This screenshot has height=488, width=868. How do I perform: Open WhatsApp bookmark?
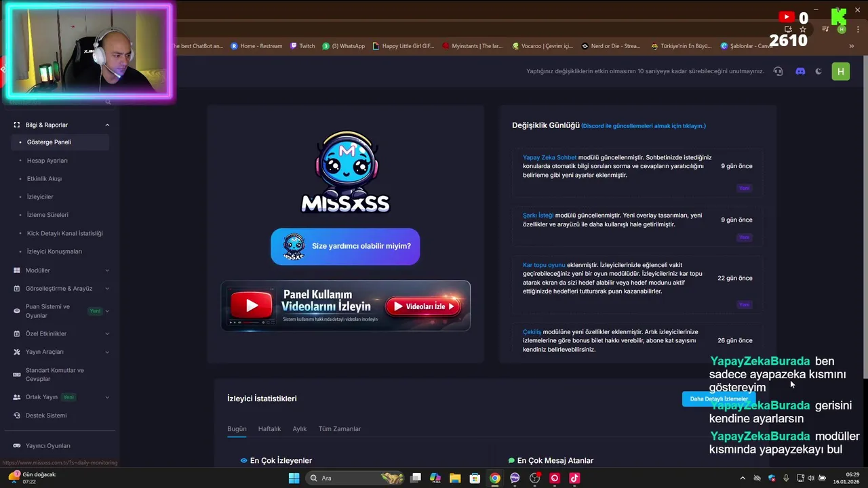[x=344, y=46]
